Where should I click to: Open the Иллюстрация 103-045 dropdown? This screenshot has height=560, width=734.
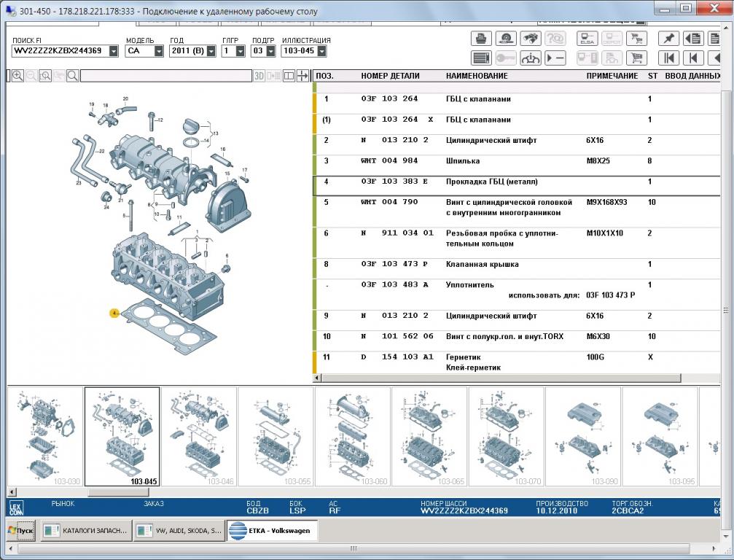pyautogui.click(x=321, y=51)
